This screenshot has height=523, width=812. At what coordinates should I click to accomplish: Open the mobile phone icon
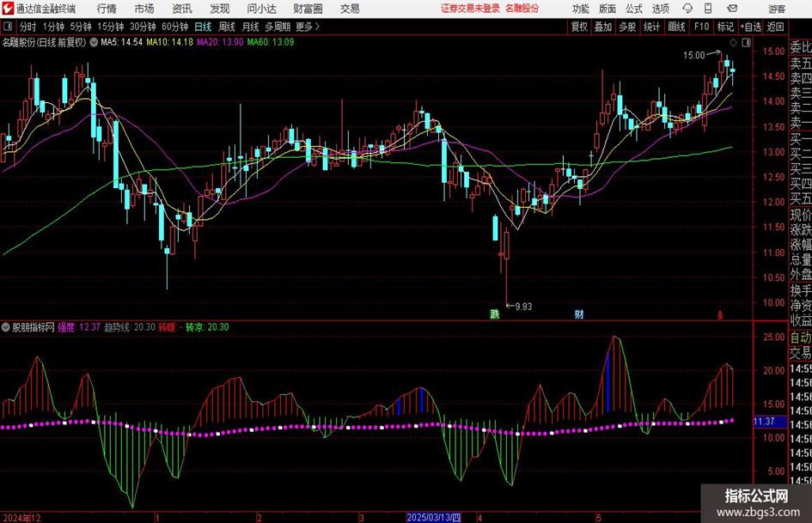pos(708,9)
